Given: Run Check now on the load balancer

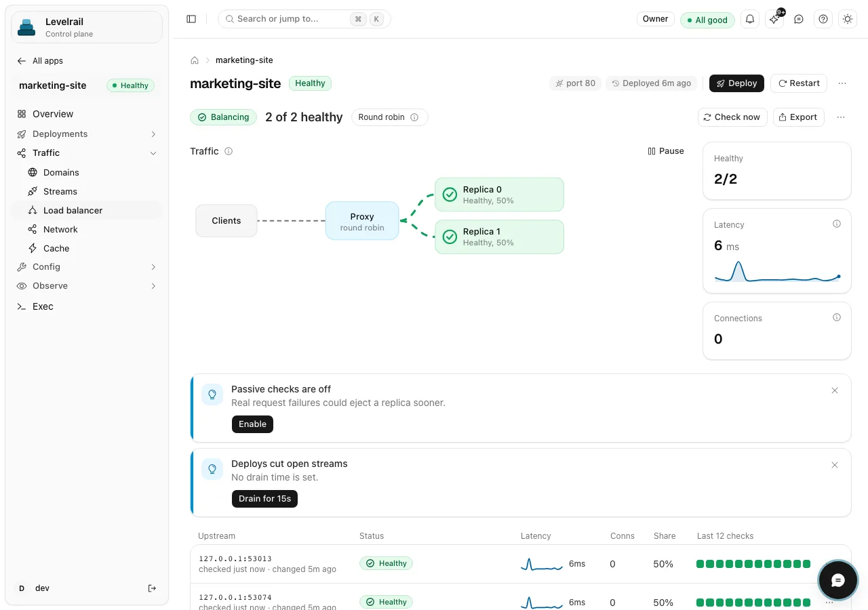Looking at the screenshot, I should click(x=732, y=117).
